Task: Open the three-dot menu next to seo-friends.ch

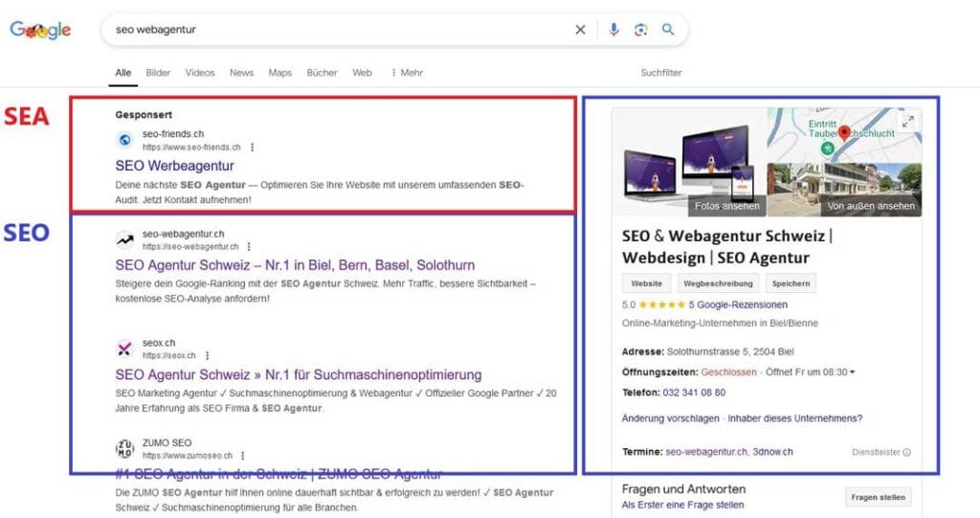Action: point(252,147)
